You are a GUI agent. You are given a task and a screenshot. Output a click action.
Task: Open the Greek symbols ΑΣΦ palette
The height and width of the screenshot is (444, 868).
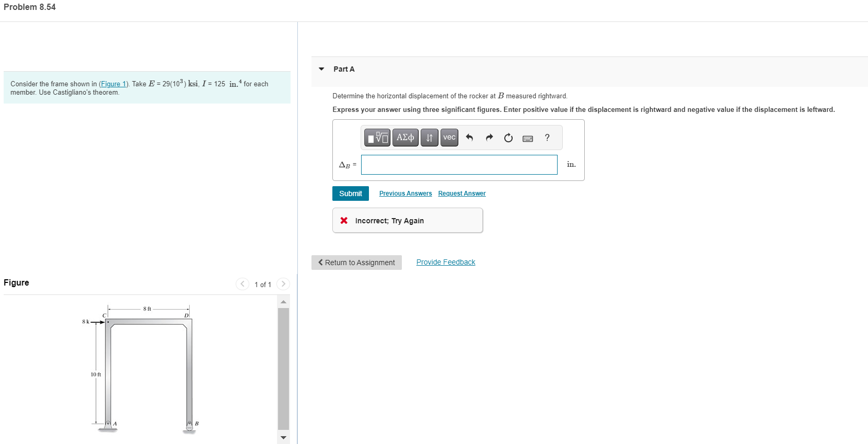click(x=405, y=138)
